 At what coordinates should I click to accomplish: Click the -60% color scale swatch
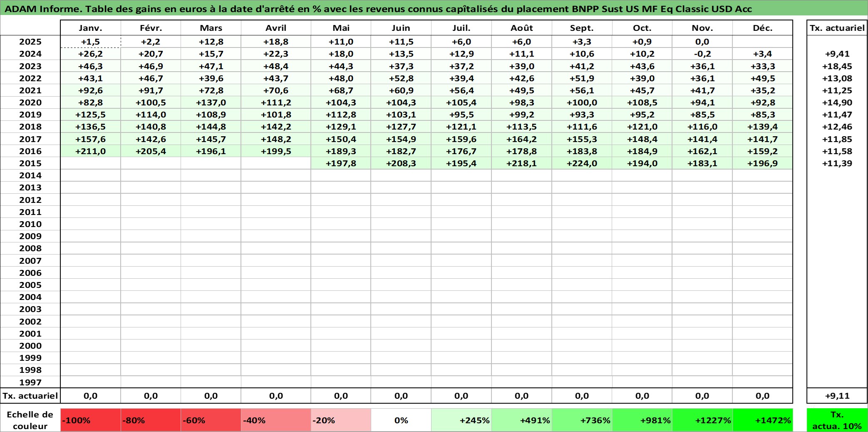pos(211,420)
